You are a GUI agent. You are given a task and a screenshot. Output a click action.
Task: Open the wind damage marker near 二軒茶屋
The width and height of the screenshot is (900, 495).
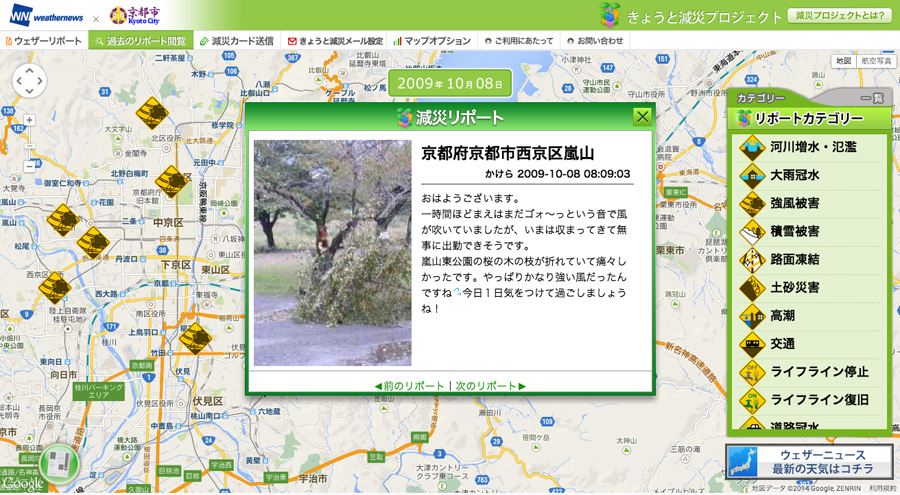(152, 113)
